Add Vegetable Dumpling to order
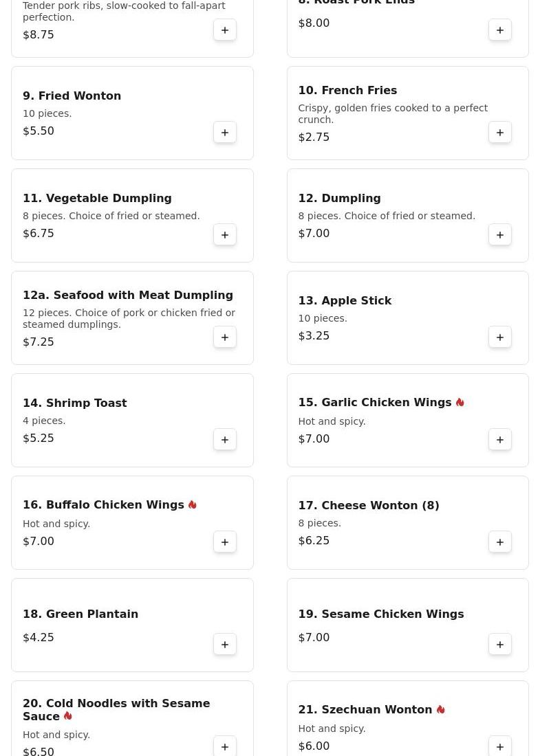 click(x=225, y=235)
